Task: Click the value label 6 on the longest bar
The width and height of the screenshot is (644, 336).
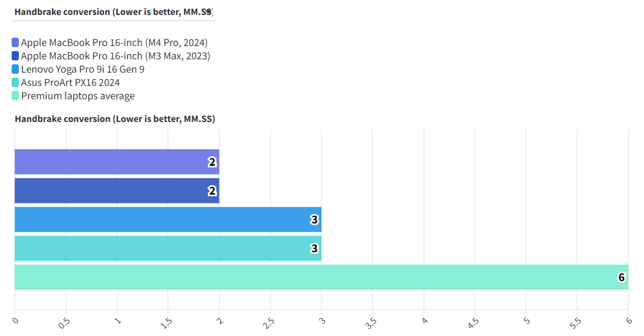Action: tap(621, 277)
